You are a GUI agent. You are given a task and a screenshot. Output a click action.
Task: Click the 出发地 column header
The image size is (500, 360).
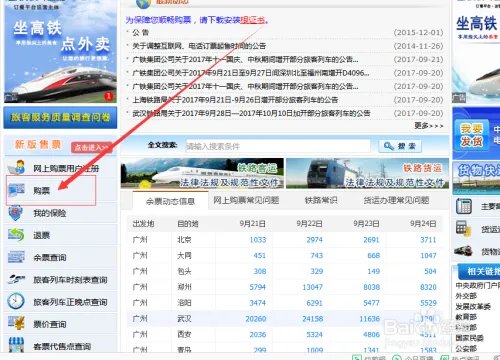click(143, 224)
